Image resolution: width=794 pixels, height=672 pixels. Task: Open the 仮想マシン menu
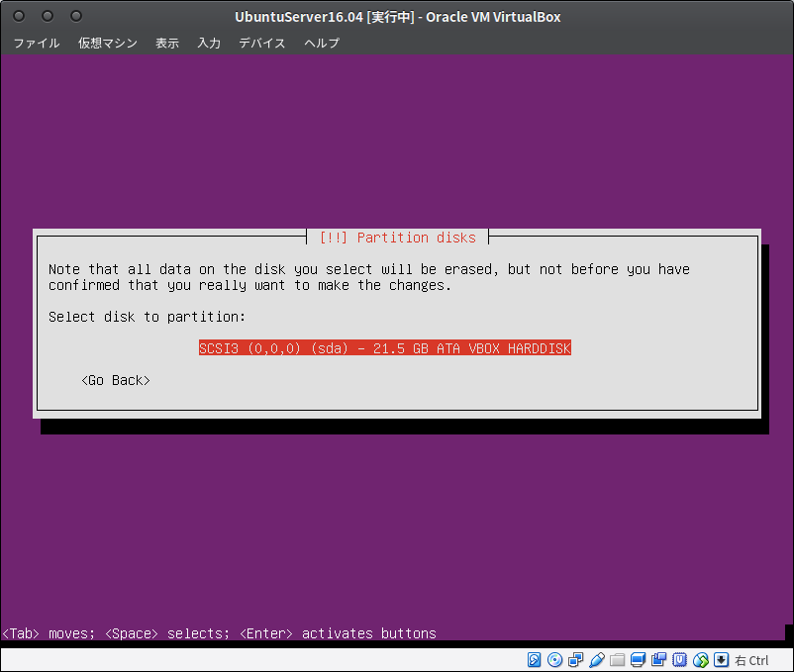click(x=108, y=43)
